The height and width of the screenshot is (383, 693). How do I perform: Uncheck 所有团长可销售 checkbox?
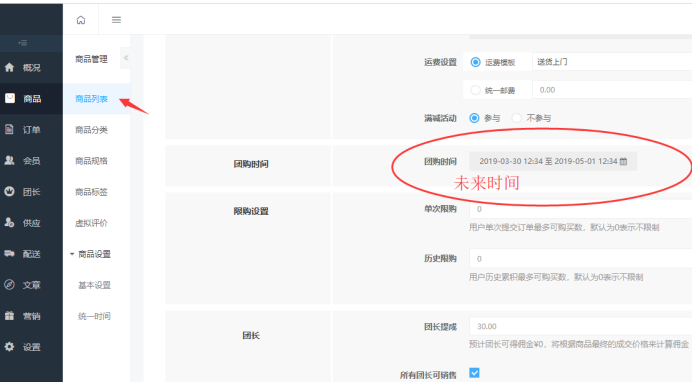474,373
